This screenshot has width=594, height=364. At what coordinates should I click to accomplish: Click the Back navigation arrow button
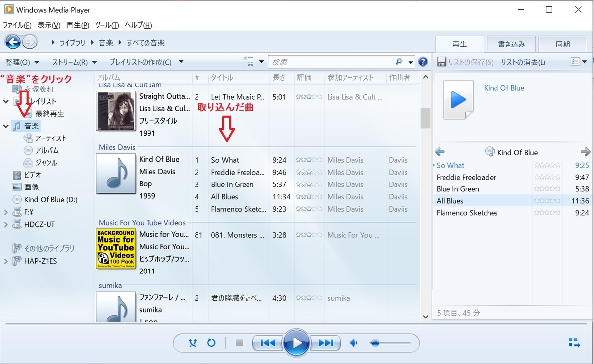13,42
